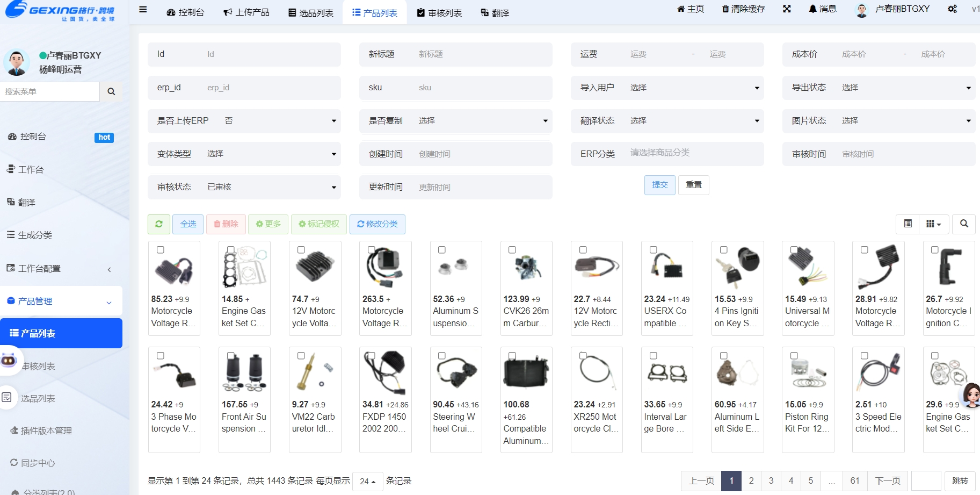Image resolution: width=980 pixels, height=495 pixels.
Task: Switch to the 审核列表 tab
Action: tap(439, 13)
